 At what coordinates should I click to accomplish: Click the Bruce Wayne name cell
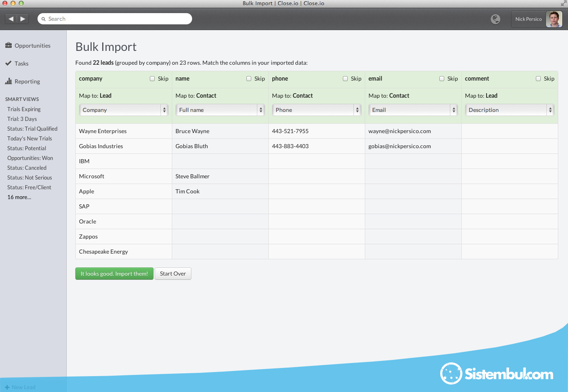click(220, 131)
